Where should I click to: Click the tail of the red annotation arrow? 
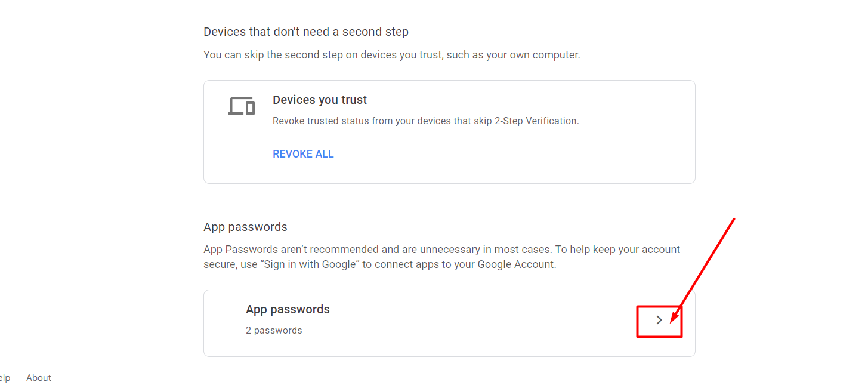[733, 220]
